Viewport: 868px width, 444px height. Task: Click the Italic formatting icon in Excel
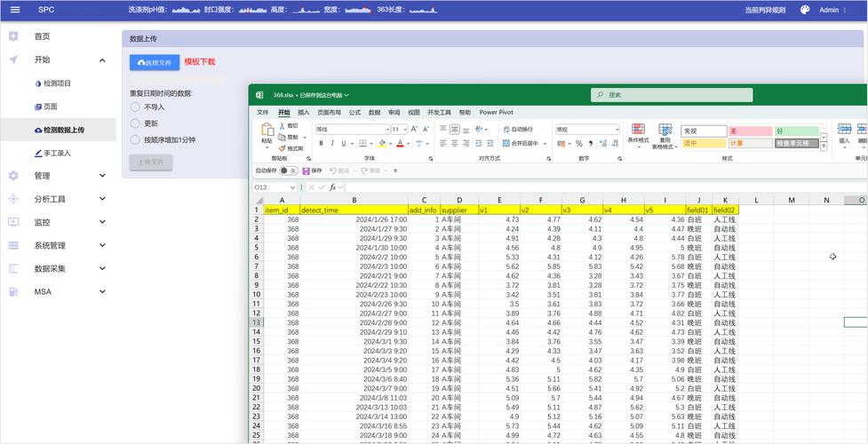pos(332,143)
